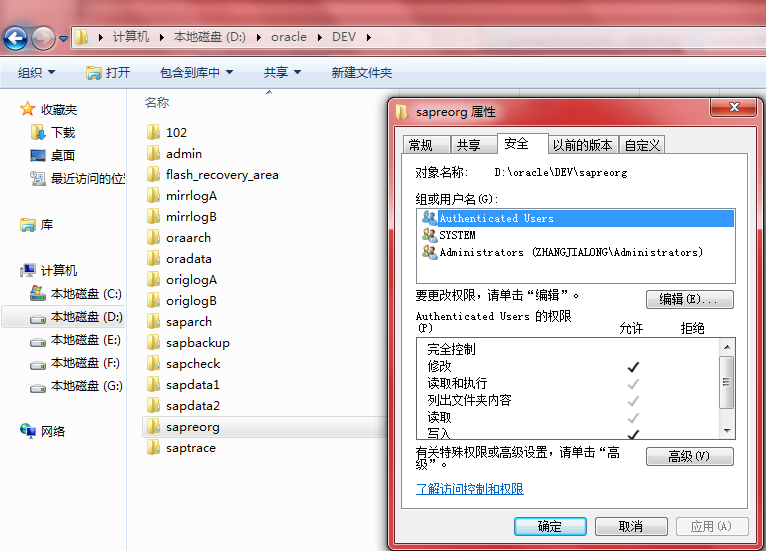Screen dimensions: 766x551
Task: Select the saptrace folder
Action: pyautogui.click(x=181, y=447)
